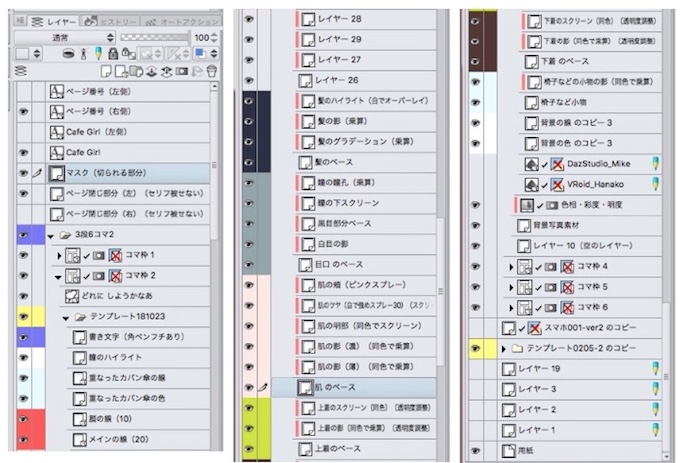Click the new vector layer icon
Viewport: 694px width, 463px height.
pos(121,71)
